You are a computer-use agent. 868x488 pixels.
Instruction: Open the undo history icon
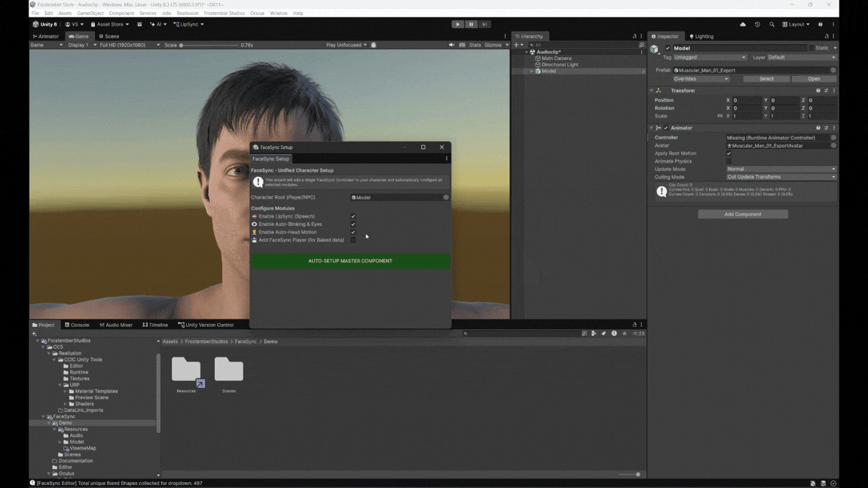coord(757,24)
